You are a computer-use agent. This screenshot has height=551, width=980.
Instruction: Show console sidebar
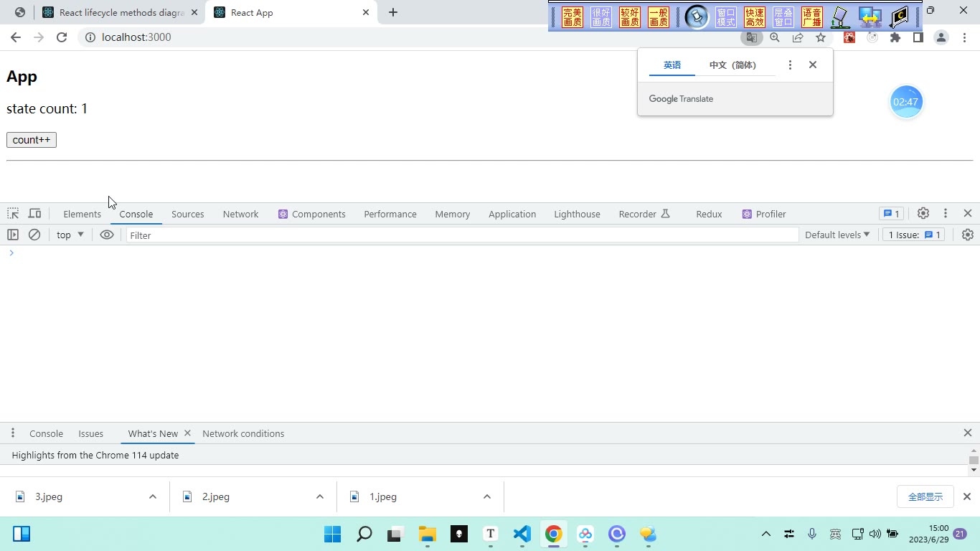(12, 235)
